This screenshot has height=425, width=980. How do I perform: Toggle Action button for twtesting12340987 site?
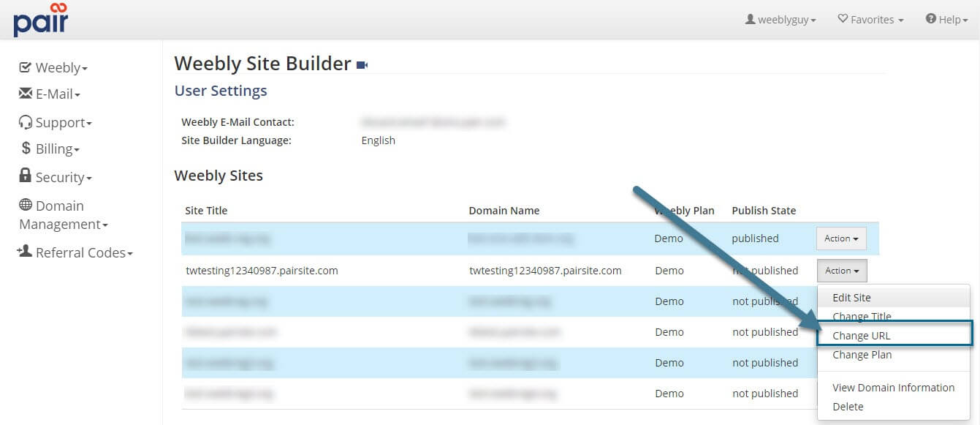point(842,271)
